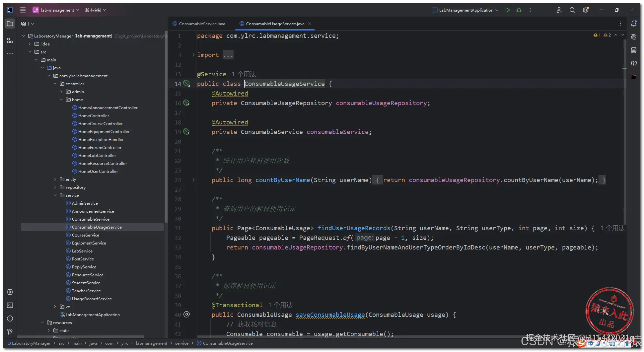The width and height of the screenshot is (644, 352).
Task: Run LabManagementApplication
Action: [x=508, y=10]
